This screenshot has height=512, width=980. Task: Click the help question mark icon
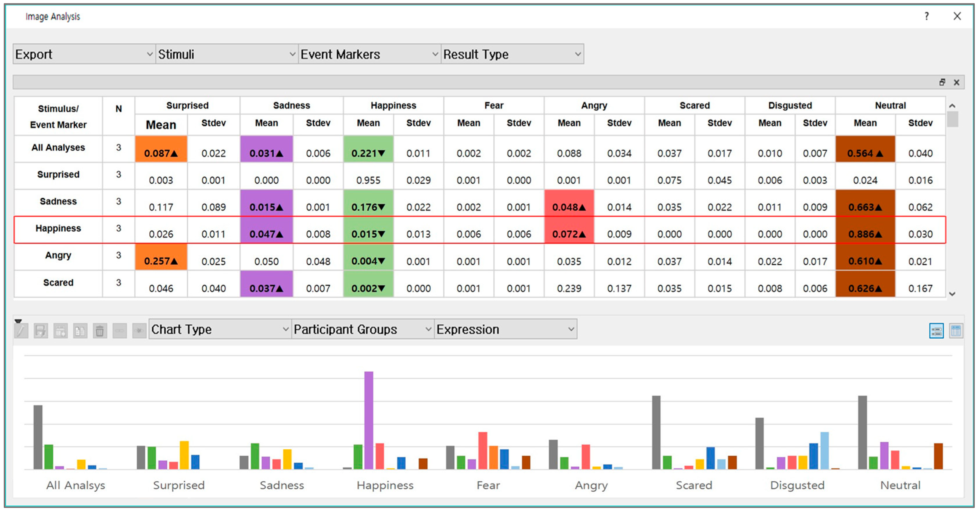(x=927, y=16)
